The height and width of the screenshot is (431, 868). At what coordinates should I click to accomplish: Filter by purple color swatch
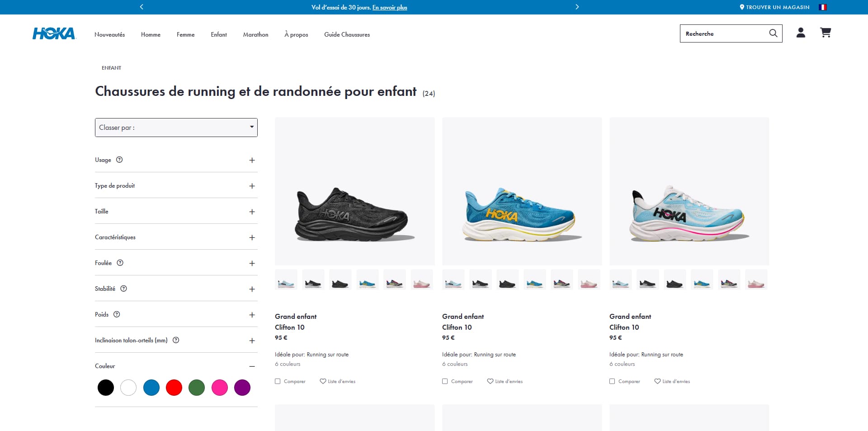click(242, 388)
